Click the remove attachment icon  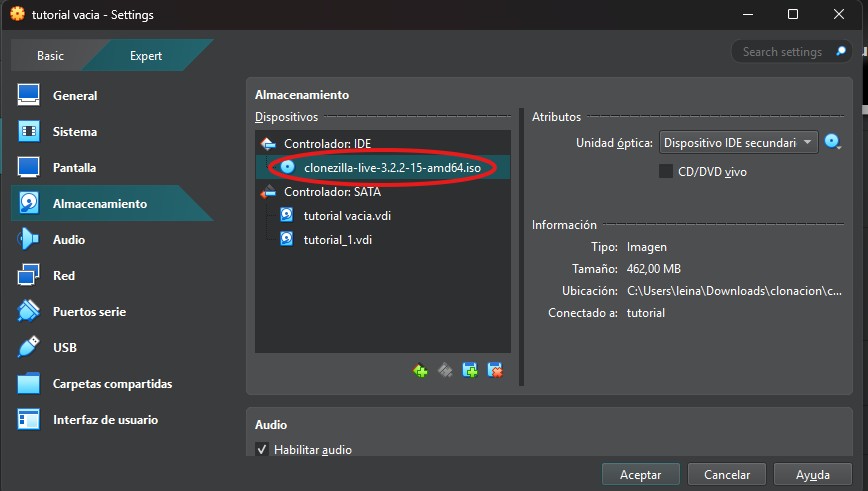tap(495, 370)
